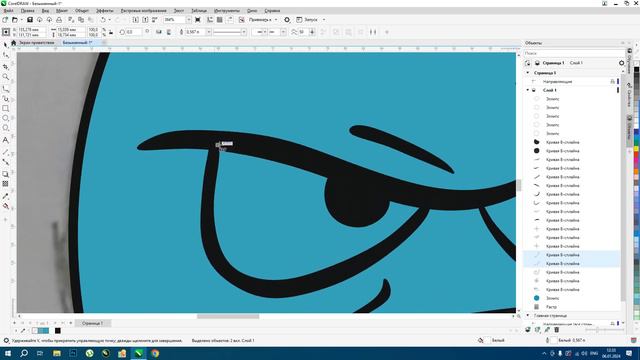The height and width of the screenshot is (360, 640).
Task: Open the line style dropdown
Action: pos(244,32)
